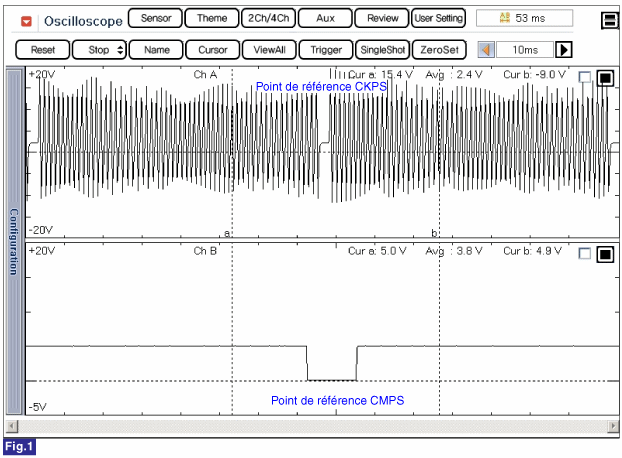This screenshot has width=622, height=458.
Task: Click the red Oscilloscope menu arrow icon
Action: [26, 20]
